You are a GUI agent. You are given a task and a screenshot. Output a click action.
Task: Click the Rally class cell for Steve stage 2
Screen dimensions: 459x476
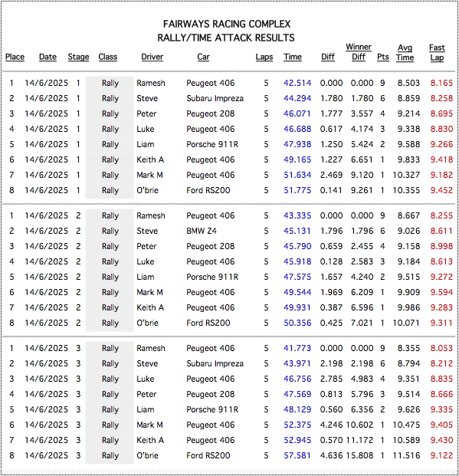click(x=110, y=231)
